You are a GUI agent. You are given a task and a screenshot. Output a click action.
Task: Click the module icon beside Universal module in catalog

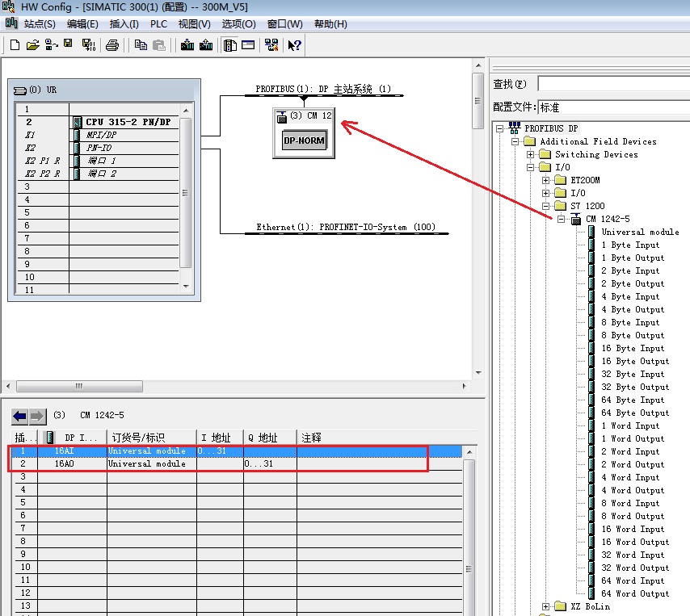592,232
